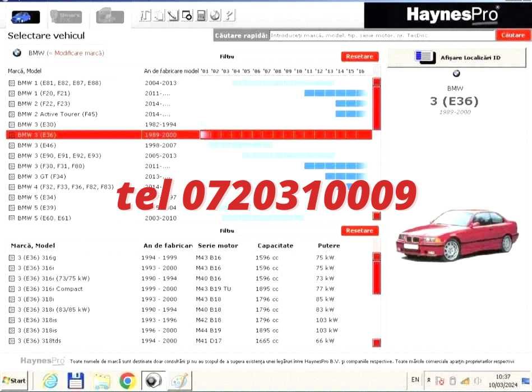Image resolution: width=532 pixels, height=392 pixels.
Task: Click the calculator-style toolbar icon
Action: tap(201, 16)
